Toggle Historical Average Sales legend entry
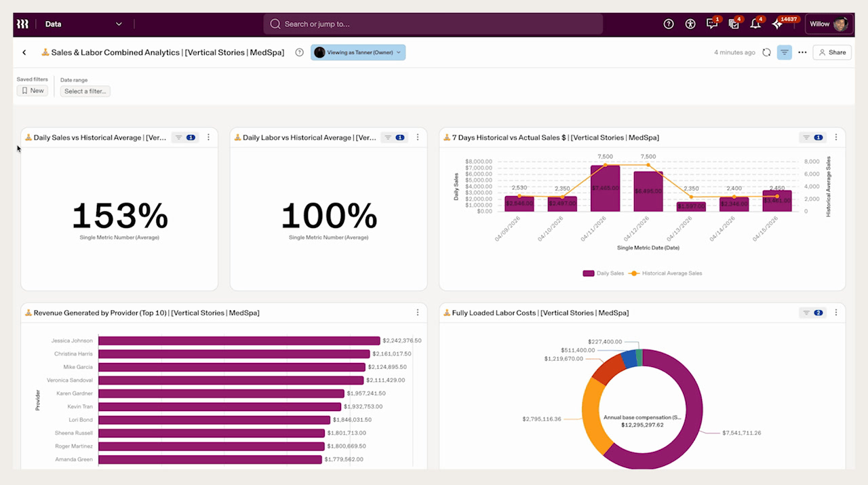This screenshot has width=868, height=485. [x=666, y=273]
